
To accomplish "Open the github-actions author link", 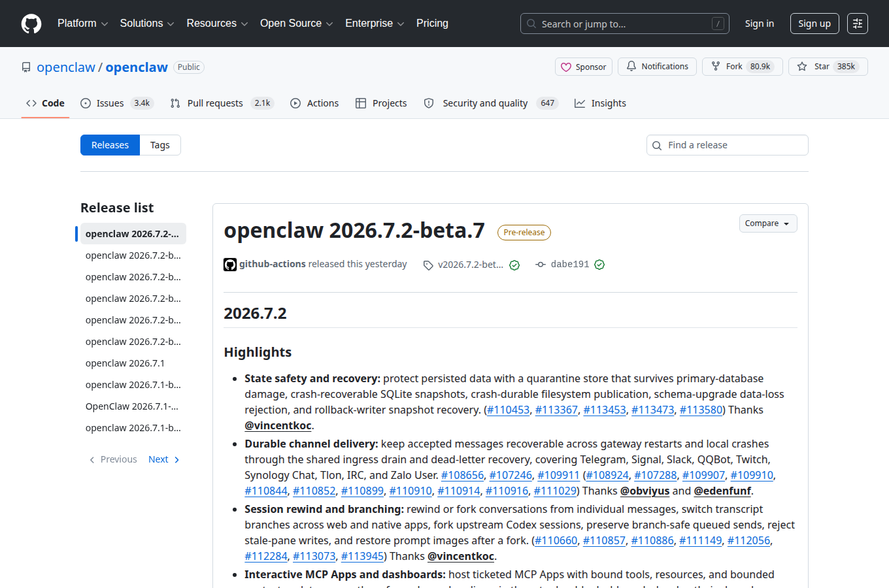I will [273, 264].
